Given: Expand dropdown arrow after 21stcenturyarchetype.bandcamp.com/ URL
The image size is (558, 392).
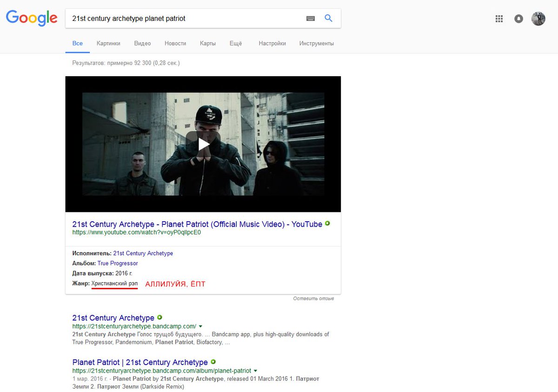Looking at the screenshot, I should point(200,327).
